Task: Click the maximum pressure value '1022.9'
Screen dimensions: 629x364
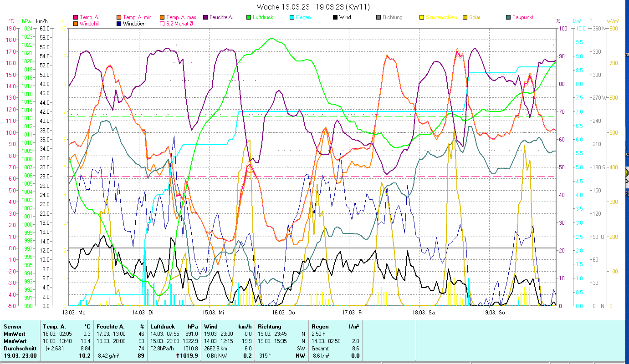Action: [190, 341]
